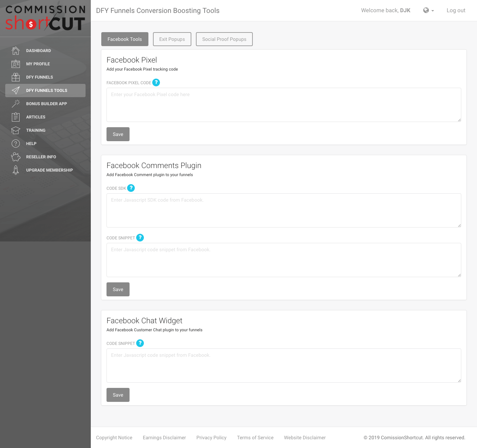The image size is (477, 448).
Task: Click the DFY Funnels gift box icon
Action: (16, 77)
